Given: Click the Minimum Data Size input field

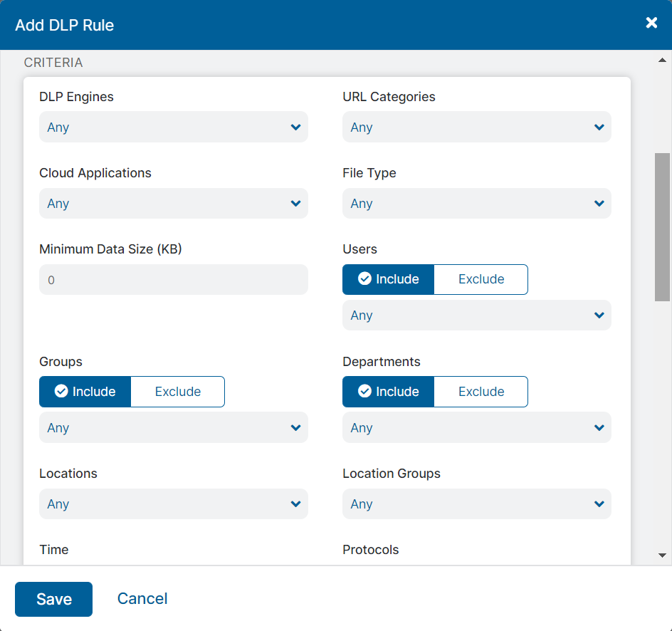Looking at the screenshot, I should point(173,280).
